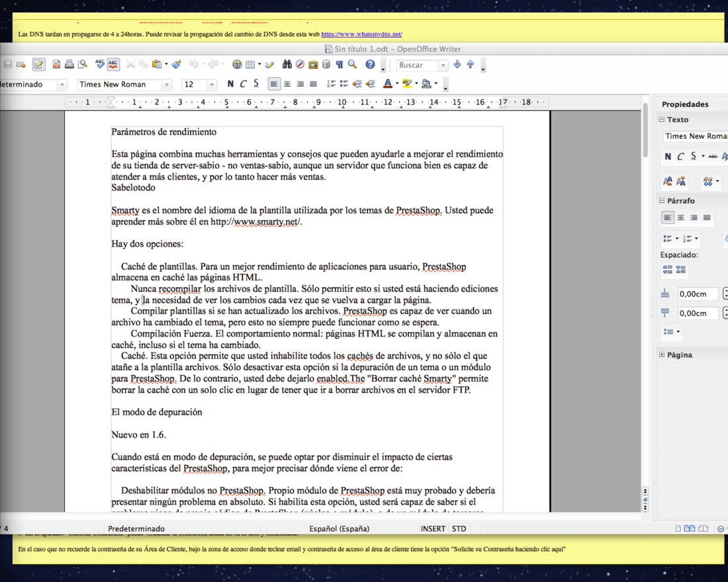Screen dimensions: 728x582
Task: Open OpenOffice Help question-mark icon
Action: pyautogui.click(x=370, y=65)
